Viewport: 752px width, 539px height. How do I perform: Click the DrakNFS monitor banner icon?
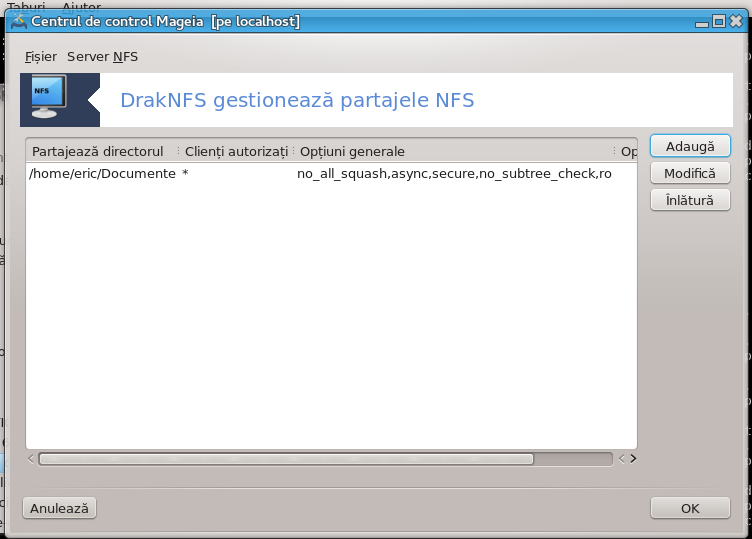click(49, 96)
